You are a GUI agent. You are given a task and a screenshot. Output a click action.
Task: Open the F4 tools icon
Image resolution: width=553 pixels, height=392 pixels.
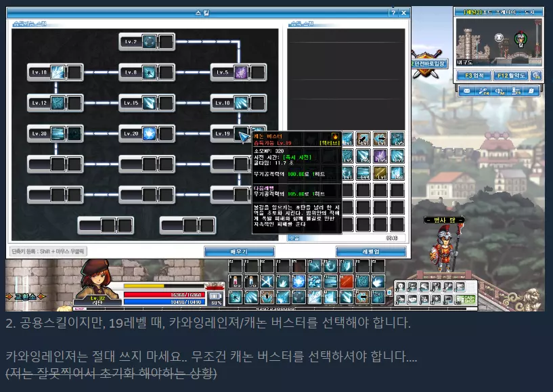pos(483,91)
